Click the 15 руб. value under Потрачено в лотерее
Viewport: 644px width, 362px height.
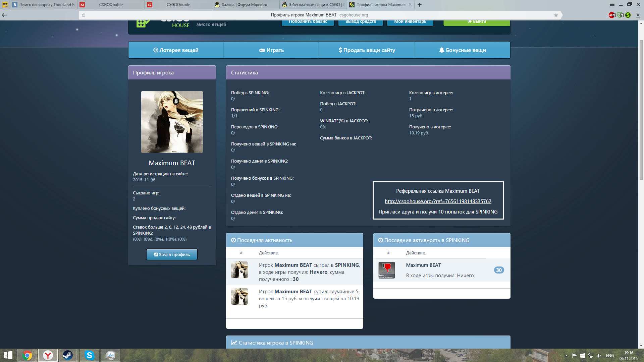click(x=416, y=116)
